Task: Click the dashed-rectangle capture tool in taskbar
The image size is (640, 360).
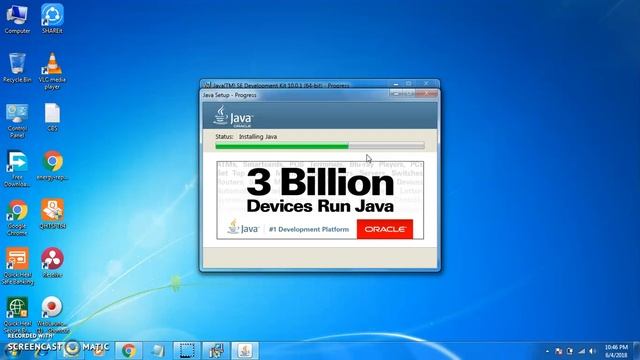Action: click(187, 350)
